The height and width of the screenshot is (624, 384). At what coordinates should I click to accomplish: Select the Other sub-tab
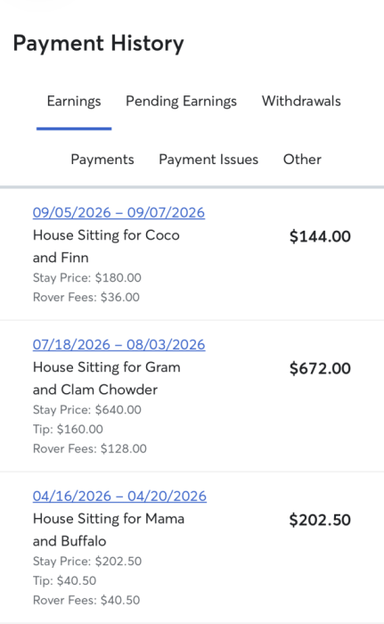pos(302,159)
